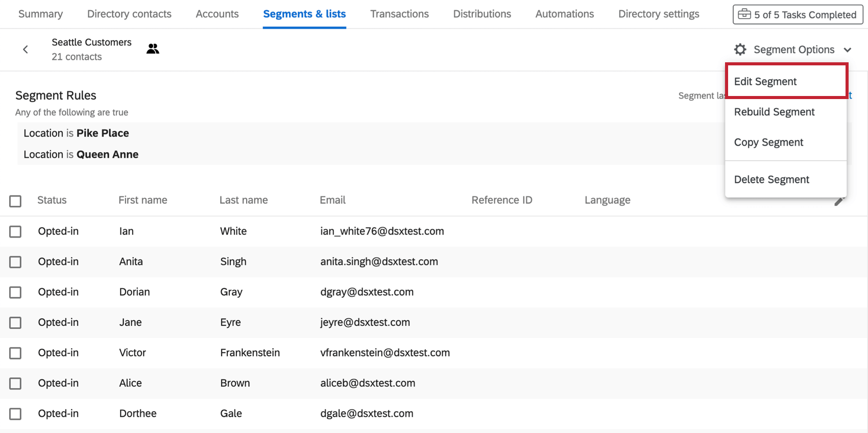Image resolution: width=868 pixels, height=433 pixels.
Task: Click the contacts group icon
Action: click(x=153, y=49)
